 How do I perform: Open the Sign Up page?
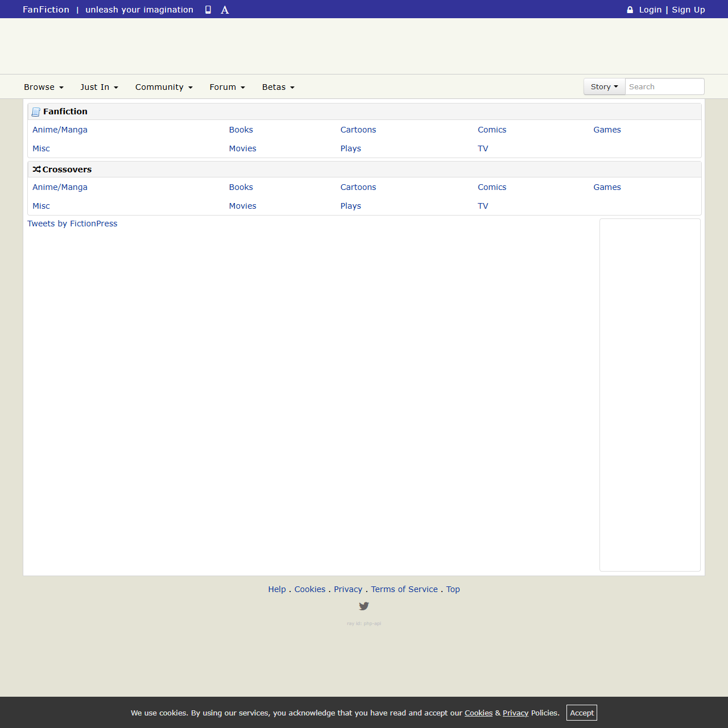coord(688,10)
